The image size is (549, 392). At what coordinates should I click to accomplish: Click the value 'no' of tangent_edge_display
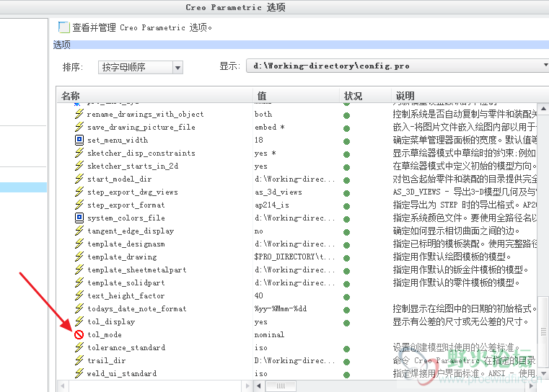click(259, 231)
